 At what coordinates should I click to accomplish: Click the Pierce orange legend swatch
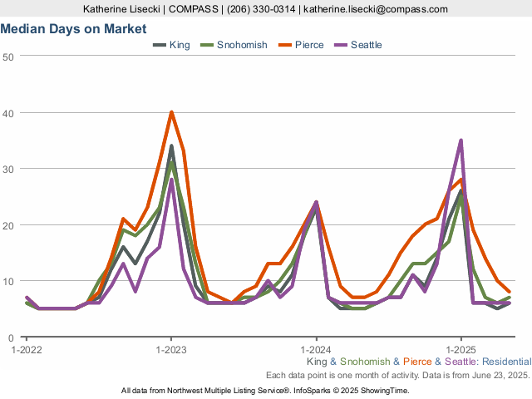pyautogui.click(x=283, y=45)
